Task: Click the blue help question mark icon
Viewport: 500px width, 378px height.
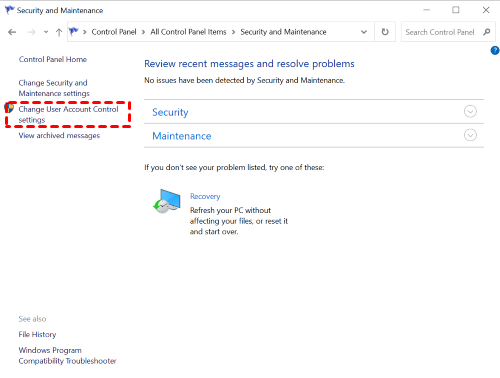Action: pyautogui.click(x=495, y=51)
